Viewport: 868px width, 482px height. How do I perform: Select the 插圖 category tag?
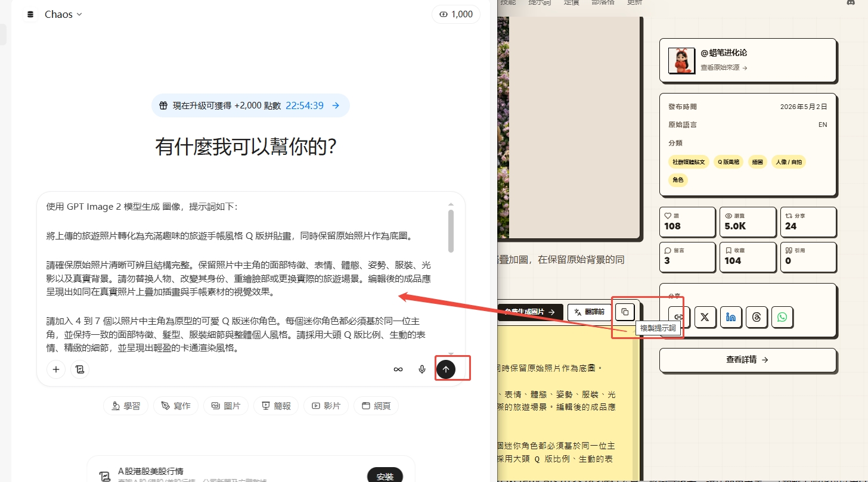pos(757,161)
